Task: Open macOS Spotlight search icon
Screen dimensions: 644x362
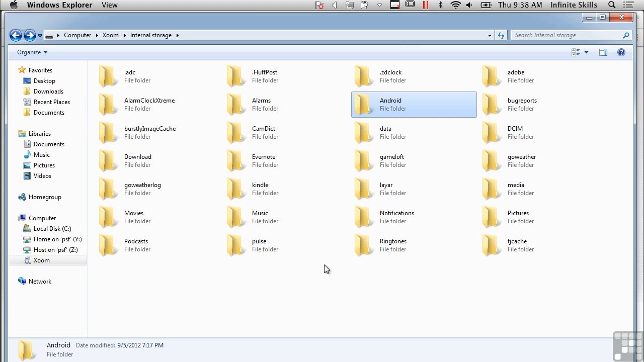Action: (x=612, y=5)
